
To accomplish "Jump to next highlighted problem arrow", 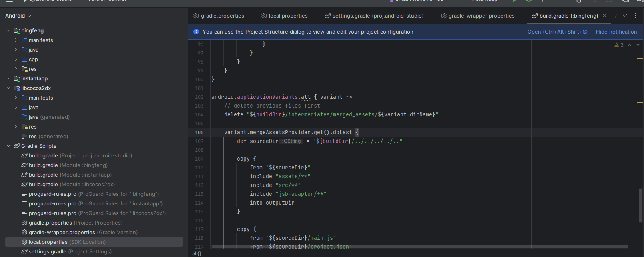I will (638, 45).
